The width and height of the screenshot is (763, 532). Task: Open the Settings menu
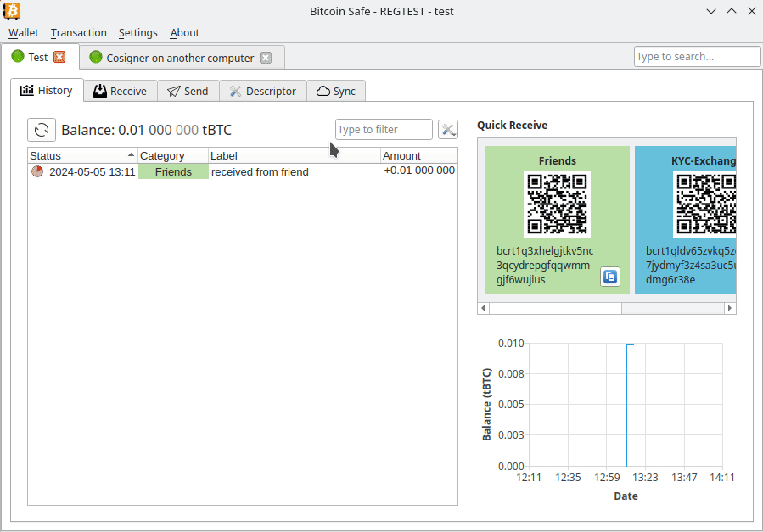point(138,32)
